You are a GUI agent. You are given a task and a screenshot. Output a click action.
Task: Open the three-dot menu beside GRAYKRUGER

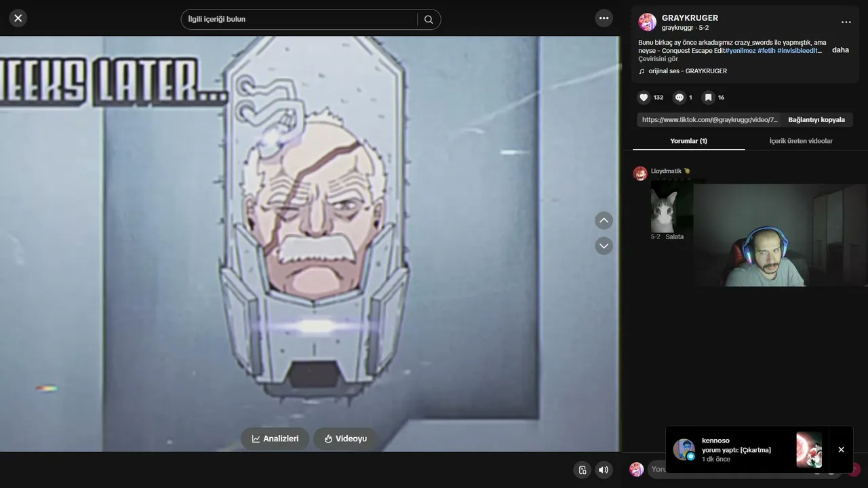point(846,22)
